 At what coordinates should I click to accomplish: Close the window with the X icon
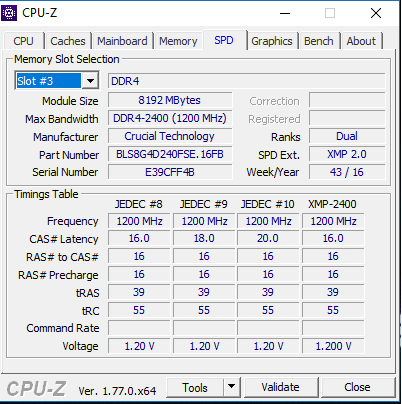(376, 13)
